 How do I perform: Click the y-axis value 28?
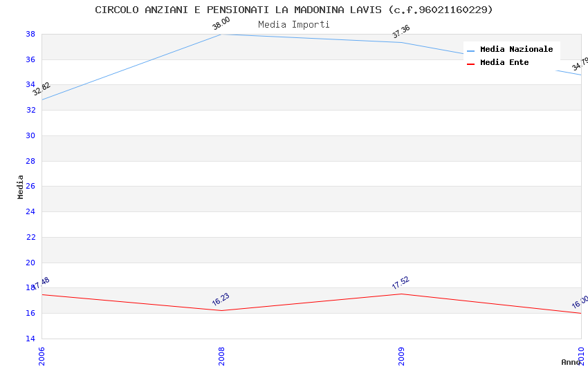(30, 161)
